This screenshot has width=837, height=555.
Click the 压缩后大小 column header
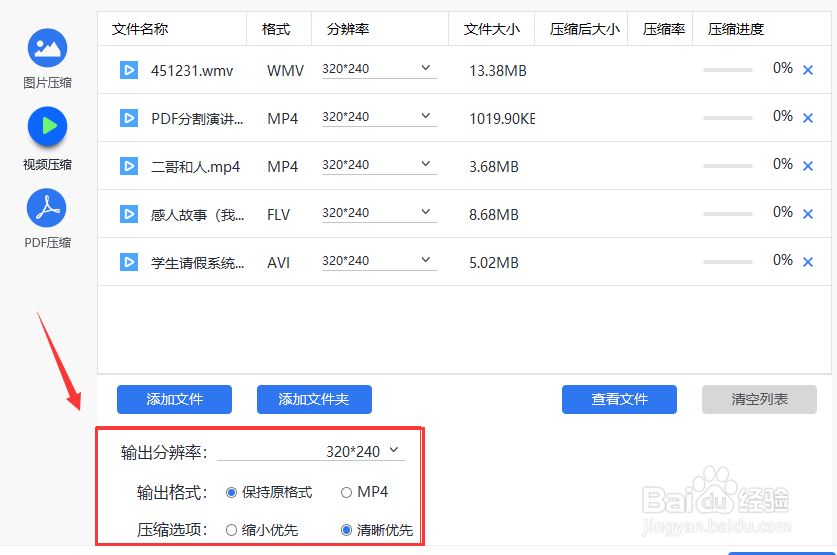coord(585,29)
